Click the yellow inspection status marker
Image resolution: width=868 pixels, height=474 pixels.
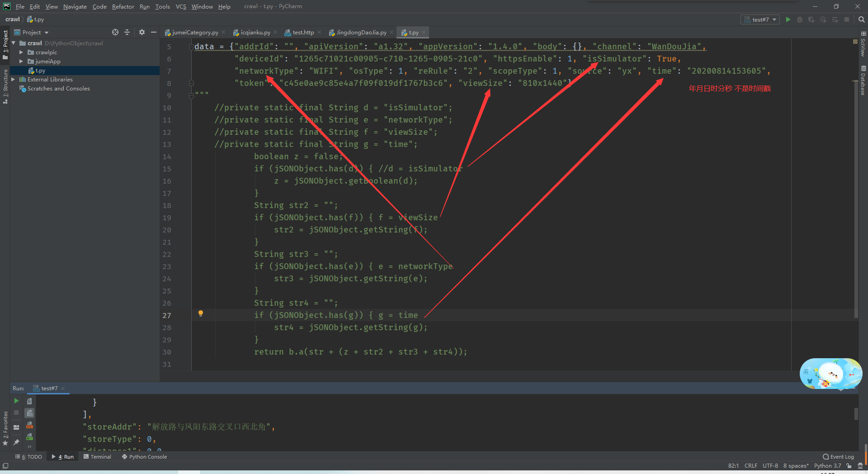tap(855, 41)
